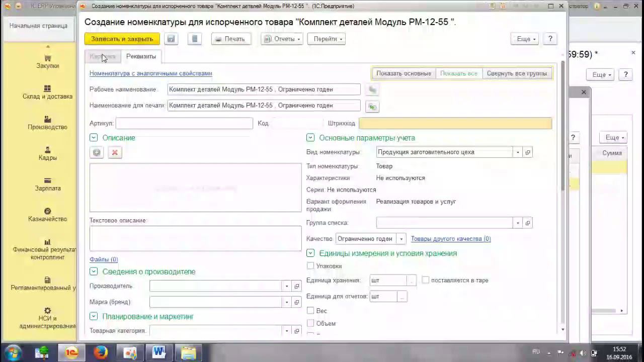Screen dimensions: 644x362
Task: Open Товары другого качества (0) link
Action: tap(451, 239)
